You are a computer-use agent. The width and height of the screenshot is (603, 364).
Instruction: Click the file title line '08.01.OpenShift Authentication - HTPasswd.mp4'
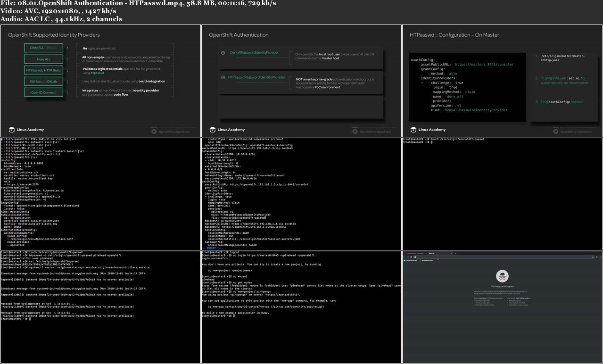pyautogui.click(x=138, y=3)
